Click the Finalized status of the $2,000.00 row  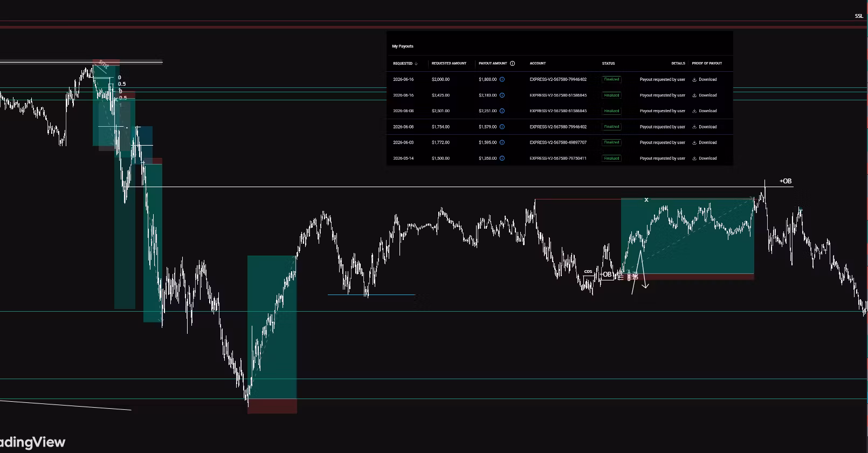pos(611,79)
